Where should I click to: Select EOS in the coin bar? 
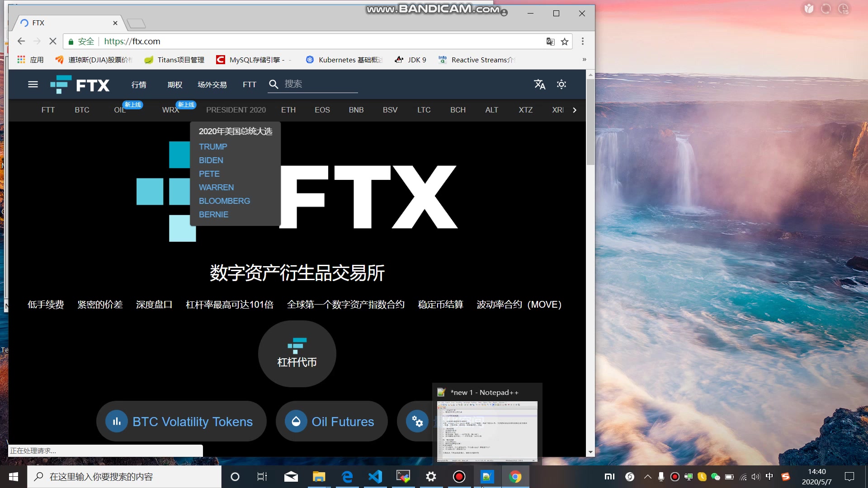coord(322,110)
